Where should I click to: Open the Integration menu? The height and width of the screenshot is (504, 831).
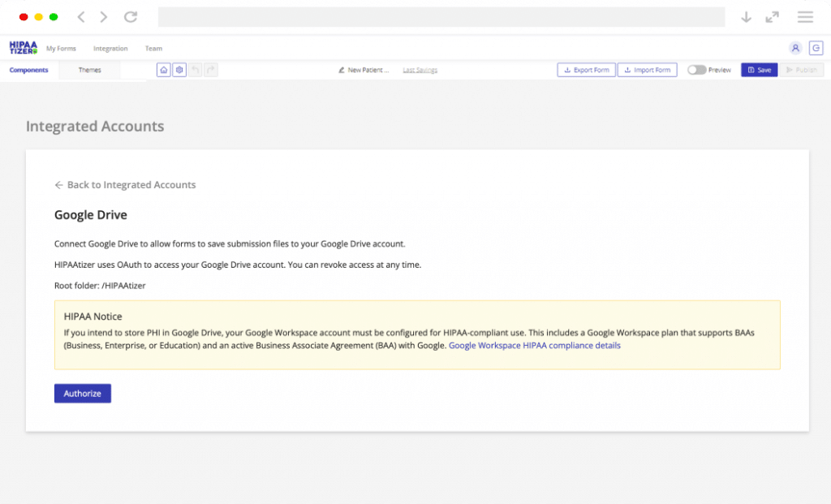pos(110,48)
